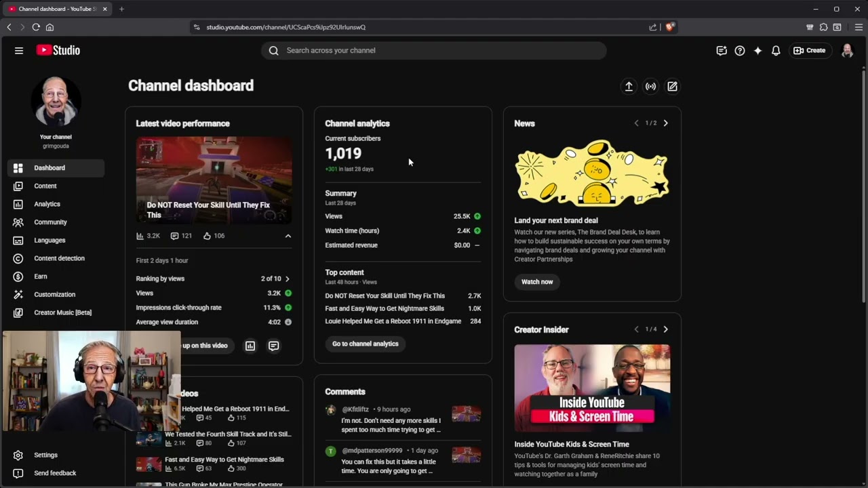Open the browser extensions puzzle icon

[823, 27]
